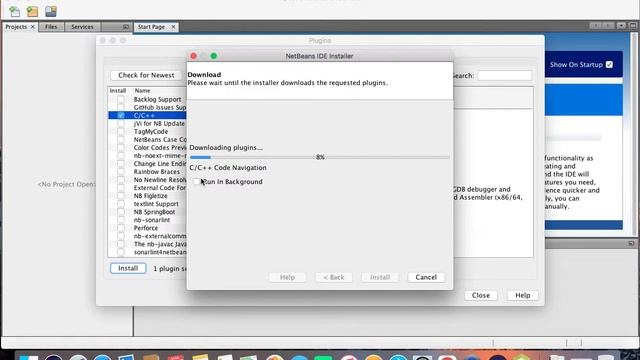This screenshot has width=640, height=360.
Task: Select the sonarlint4netbeans row
Action: (x=147, y=252)
